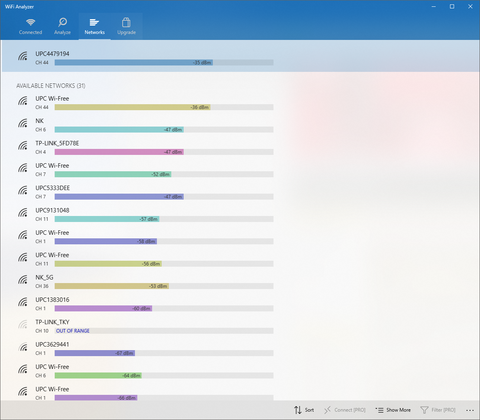Click the Sort button
The image size is (480, 420).
304,410
